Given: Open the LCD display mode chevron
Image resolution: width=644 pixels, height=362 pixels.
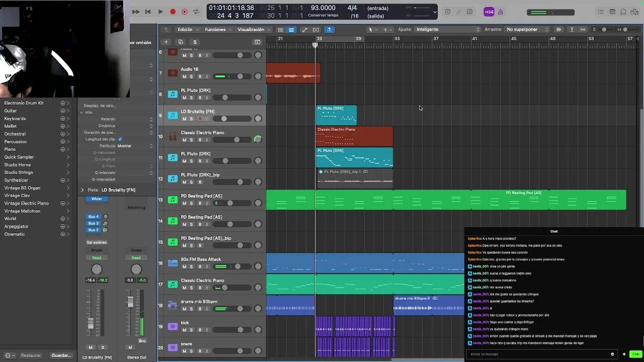Looking at the screenshot, I should click(435, 12).
